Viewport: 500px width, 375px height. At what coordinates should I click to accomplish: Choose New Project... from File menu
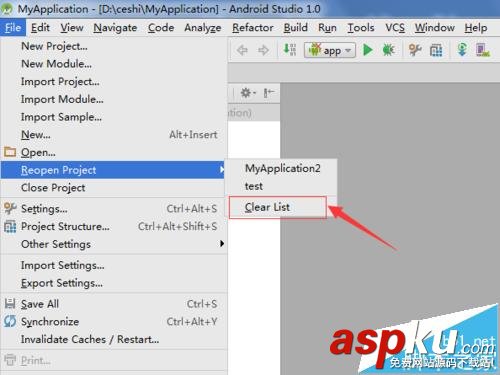pos(114,46)
